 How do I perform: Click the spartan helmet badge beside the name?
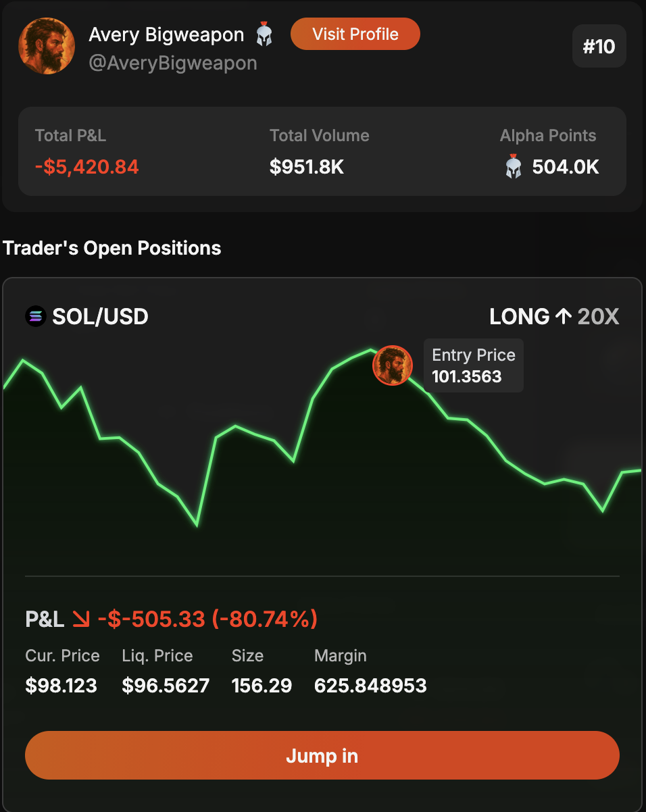pyautogui.click(x=264, y=34)
